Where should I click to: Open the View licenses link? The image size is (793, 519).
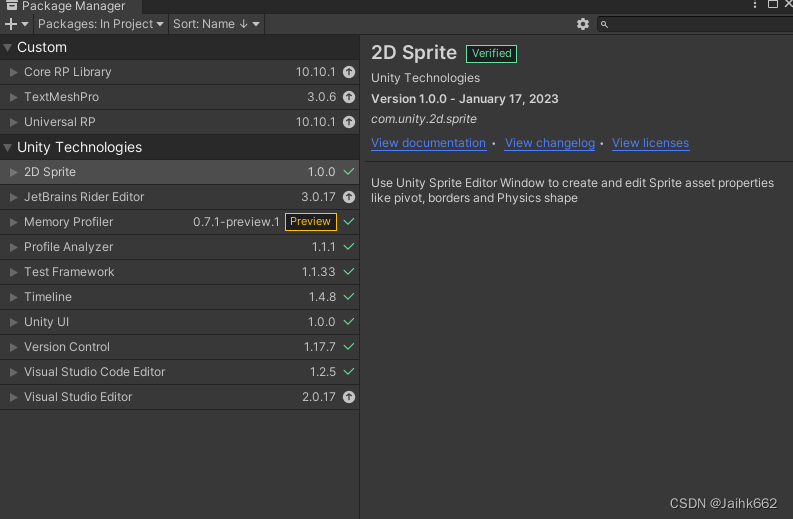(650, 143)
